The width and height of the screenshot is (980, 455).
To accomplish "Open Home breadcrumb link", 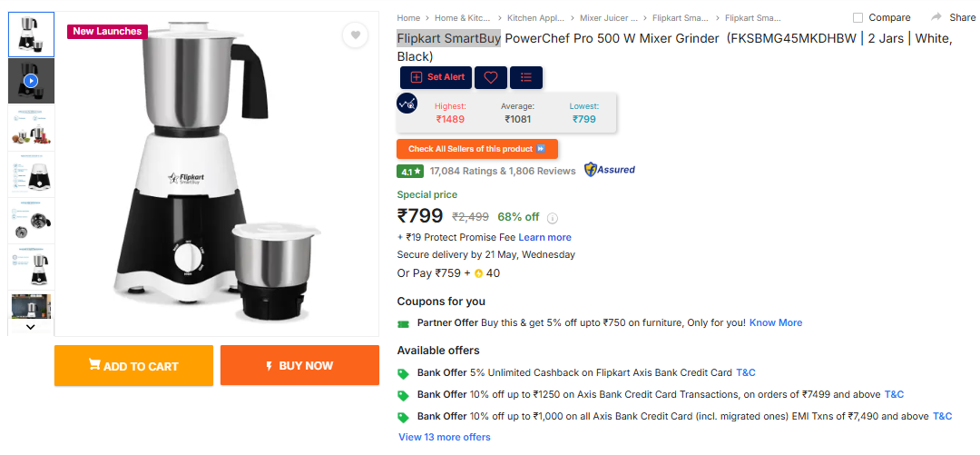I will 408,18.
